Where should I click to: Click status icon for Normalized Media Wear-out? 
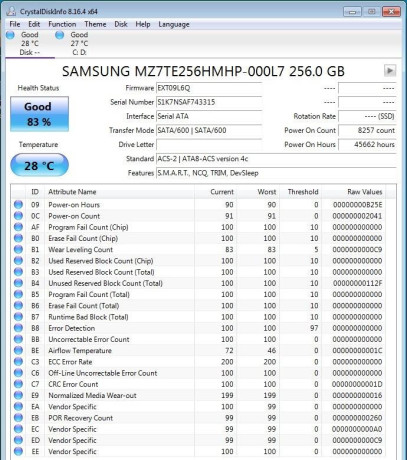coord(18,395)
